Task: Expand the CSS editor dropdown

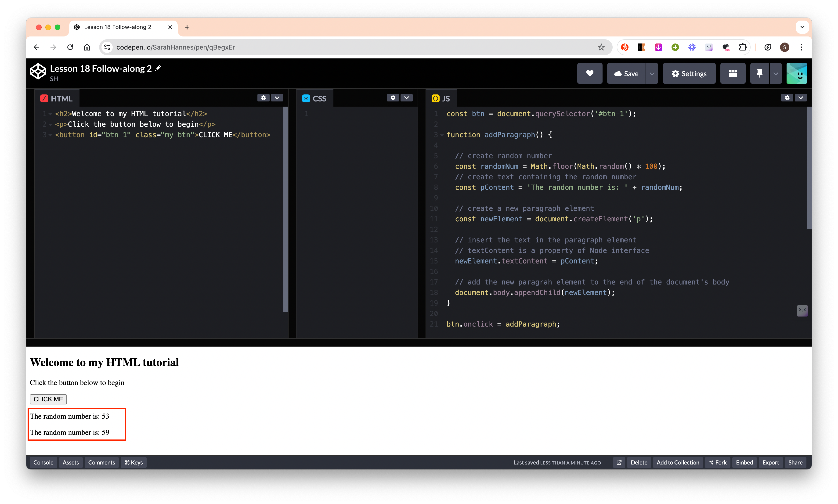Action: tap(406, 98)
